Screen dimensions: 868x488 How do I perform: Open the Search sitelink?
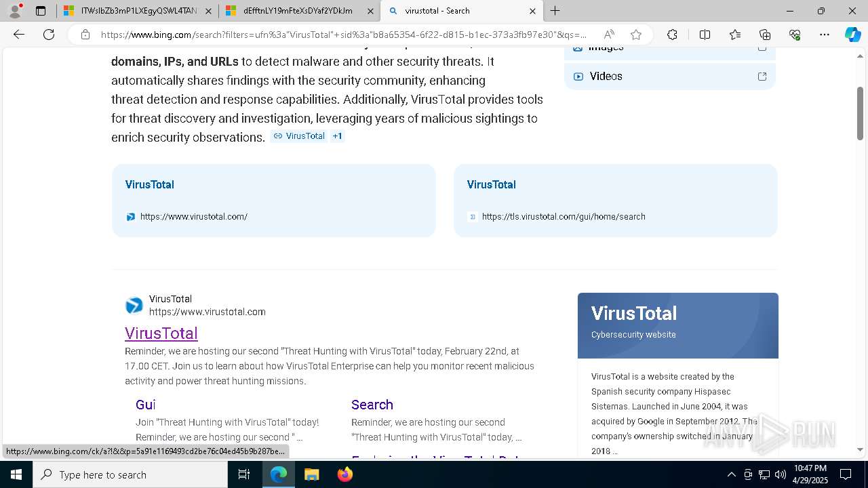[x=372, y=405]
